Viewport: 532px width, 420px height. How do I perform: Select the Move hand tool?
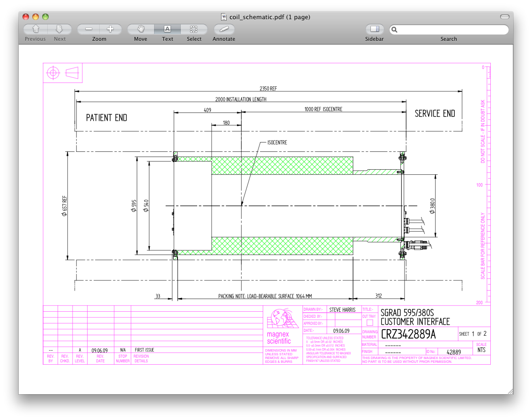point(140,29)
